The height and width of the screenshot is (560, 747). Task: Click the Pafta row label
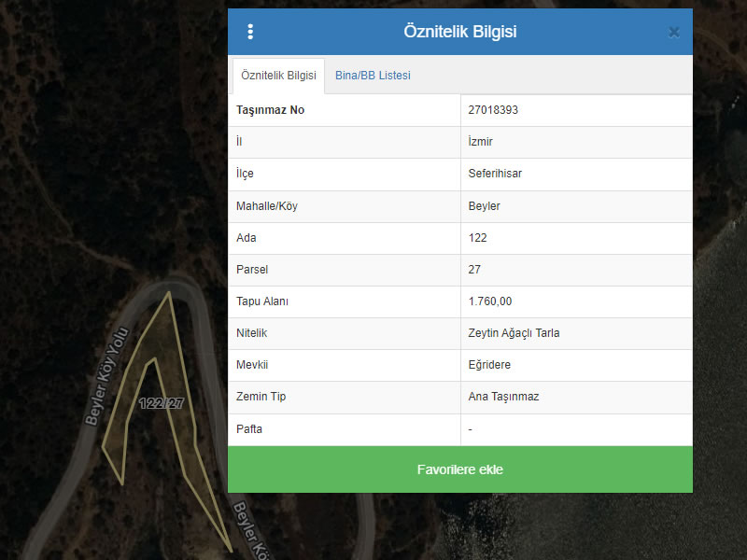249,429
